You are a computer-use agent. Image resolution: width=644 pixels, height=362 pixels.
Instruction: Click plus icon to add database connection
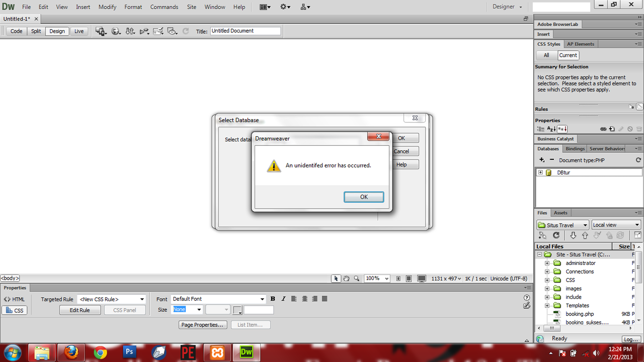542,160
